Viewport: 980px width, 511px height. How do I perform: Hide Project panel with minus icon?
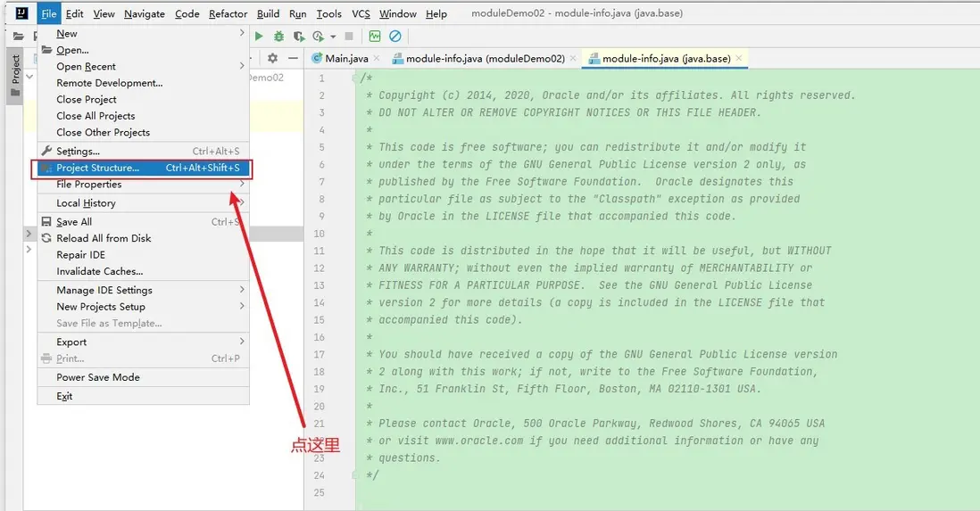[293, 58]
